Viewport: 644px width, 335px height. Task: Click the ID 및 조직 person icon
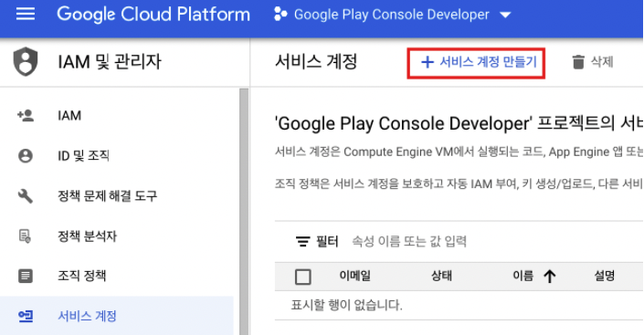pyautogui.click(x=26, y=155)
